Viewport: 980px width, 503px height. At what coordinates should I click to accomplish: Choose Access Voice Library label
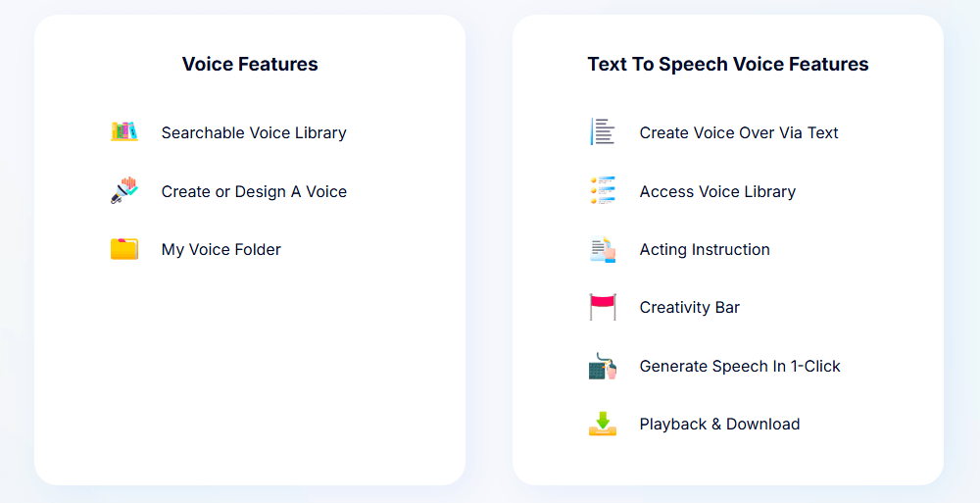tap(717, 191)
